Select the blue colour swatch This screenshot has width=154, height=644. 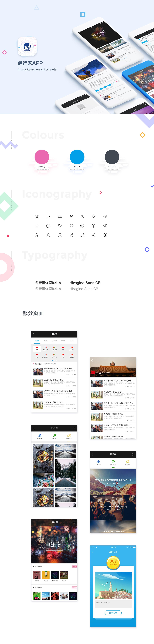[x=77, y=157]
